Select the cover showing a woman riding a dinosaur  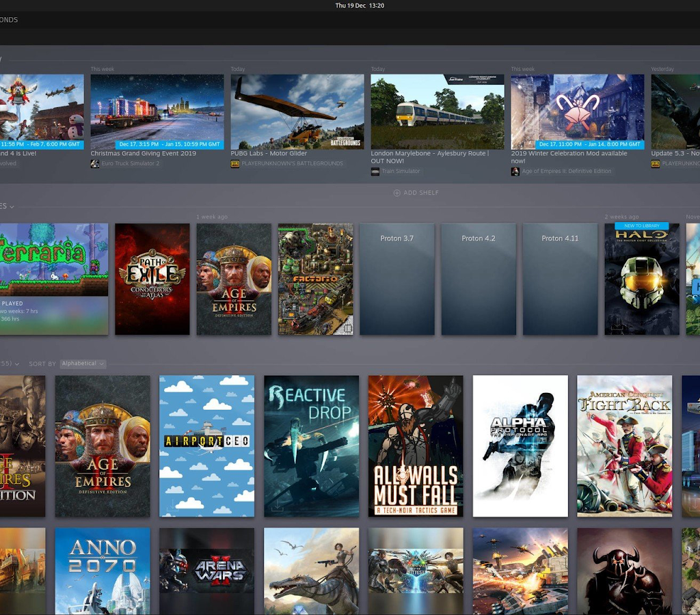pos(312,572)
